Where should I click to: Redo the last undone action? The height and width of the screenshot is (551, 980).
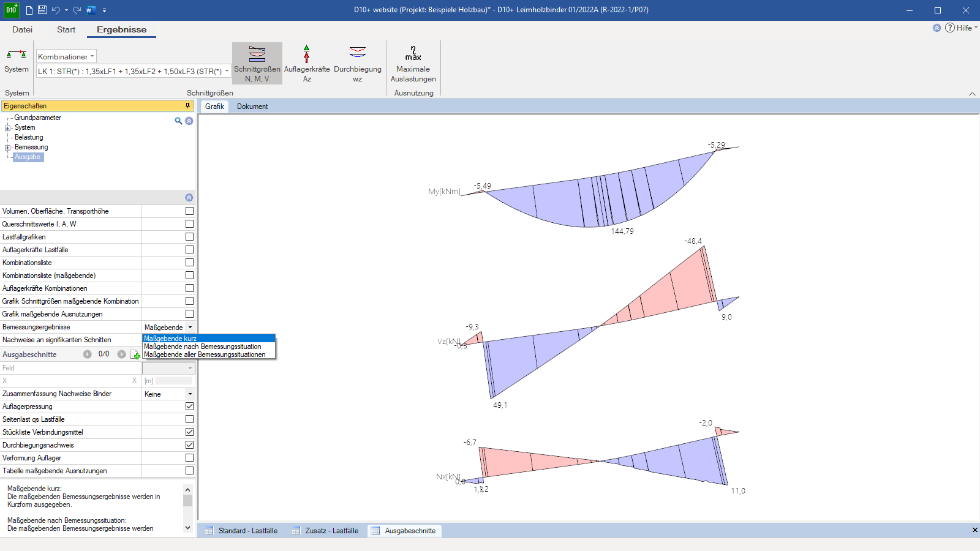click(77, 10)
